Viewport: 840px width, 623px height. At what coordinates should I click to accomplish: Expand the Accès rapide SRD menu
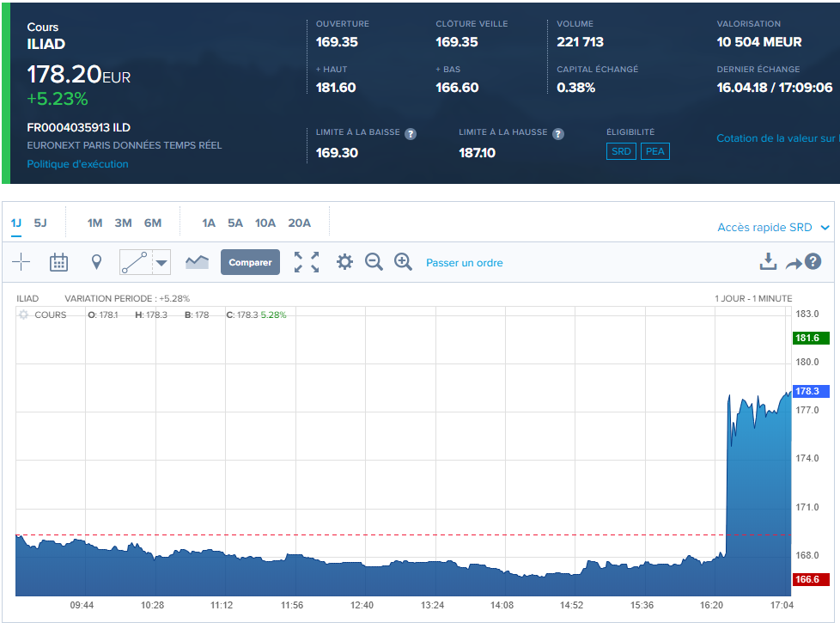coord(773,228)
